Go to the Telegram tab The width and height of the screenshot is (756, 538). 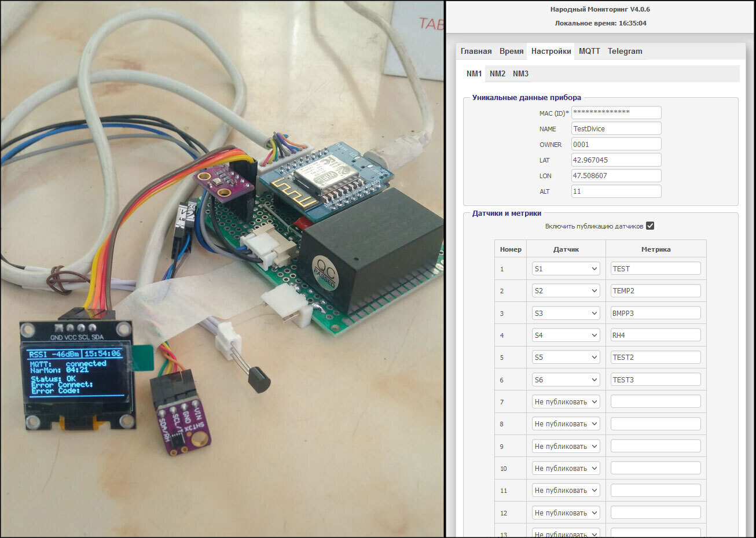[x=625, y=51]
